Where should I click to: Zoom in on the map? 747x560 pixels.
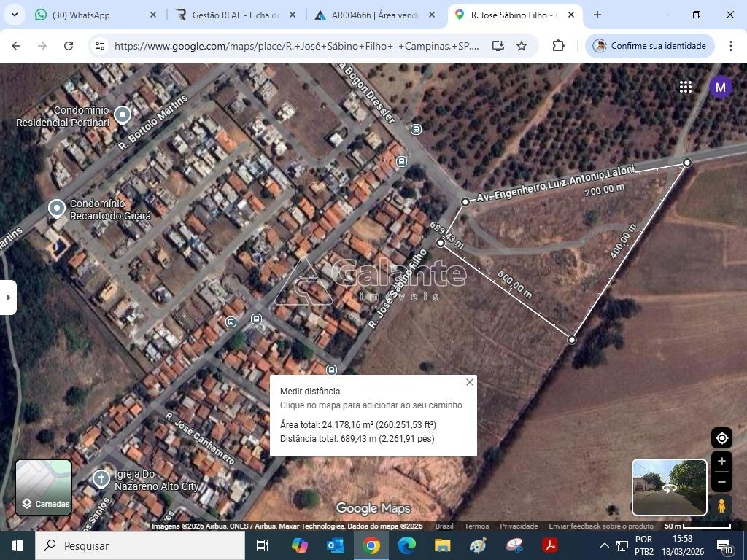pyautogui.click(x=721, y=462)
